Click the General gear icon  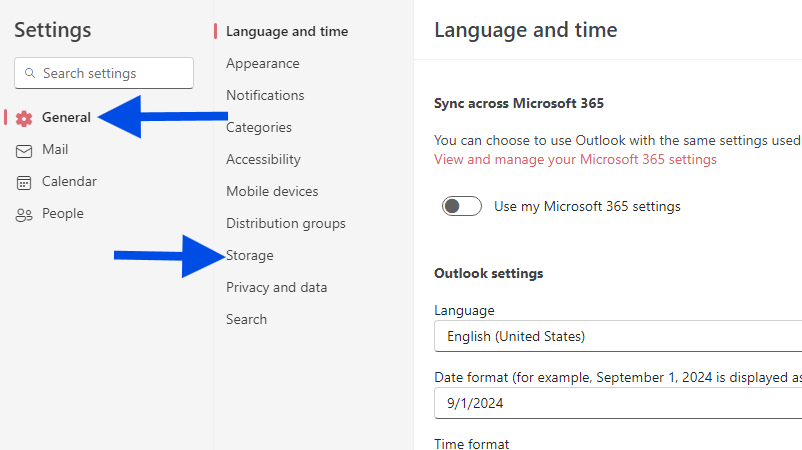pyautogui.click(x=24, y=118)
